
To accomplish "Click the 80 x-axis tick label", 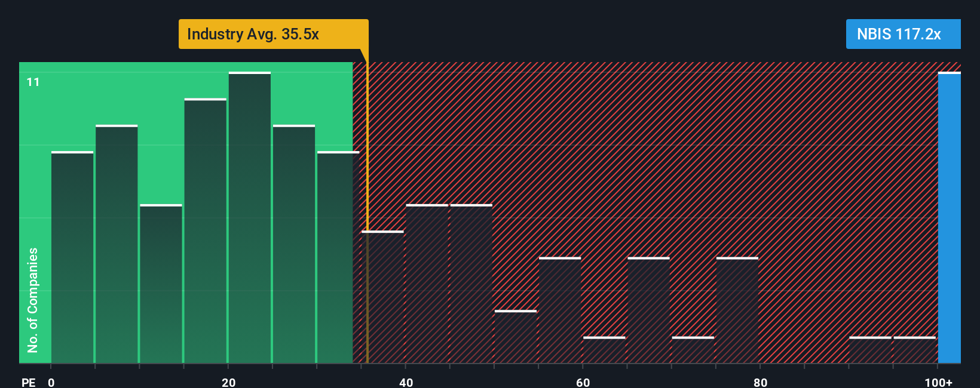I will [760, 382].
